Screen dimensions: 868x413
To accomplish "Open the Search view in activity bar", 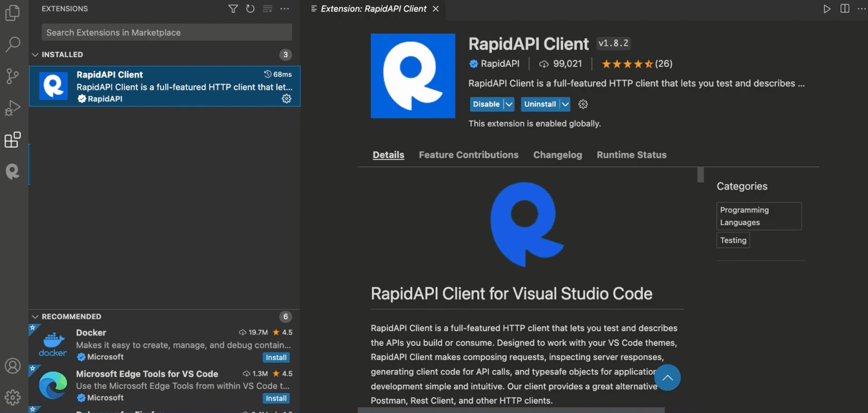I will point(13,45).
